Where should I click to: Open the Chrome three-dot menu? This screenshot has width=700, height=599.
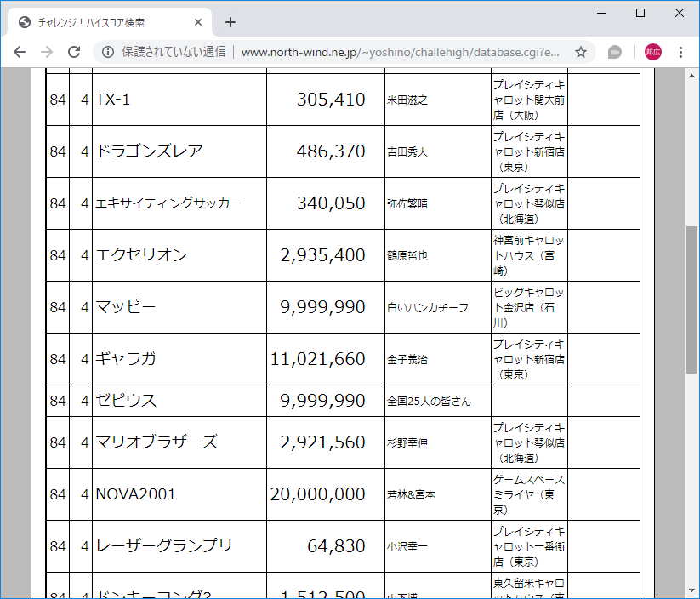tap(680, 52)
